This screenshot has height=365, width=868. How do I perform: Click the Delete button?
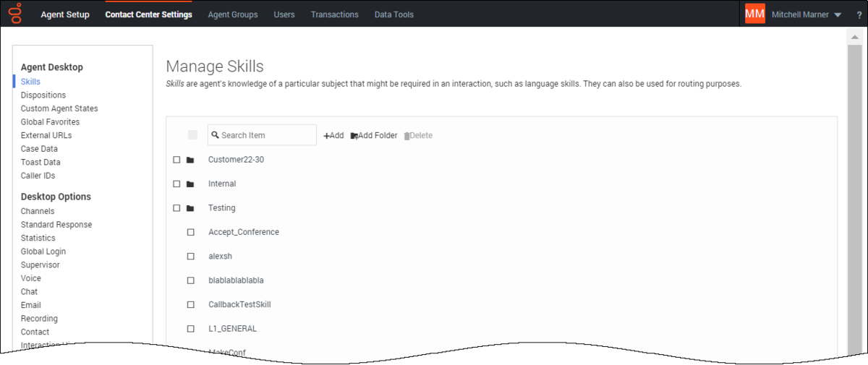pos(418,135)
